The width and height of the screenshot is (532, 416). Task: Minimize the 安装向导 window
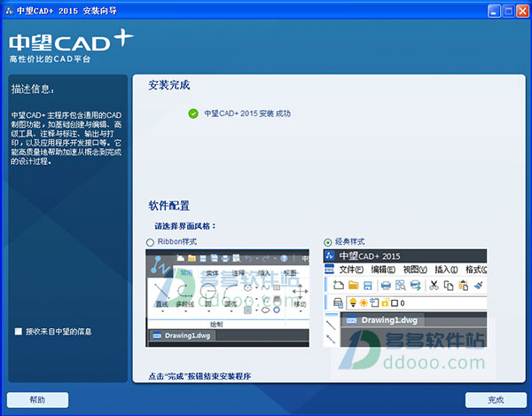click(x=494, y=12)
